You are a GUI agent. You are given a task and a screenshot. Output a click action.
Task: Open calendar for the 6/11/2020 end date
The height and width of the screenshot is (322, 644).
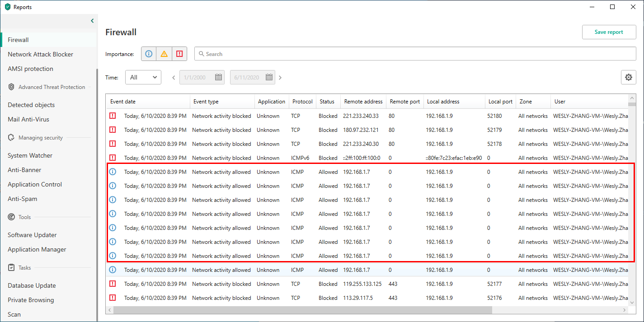[269, 77]
